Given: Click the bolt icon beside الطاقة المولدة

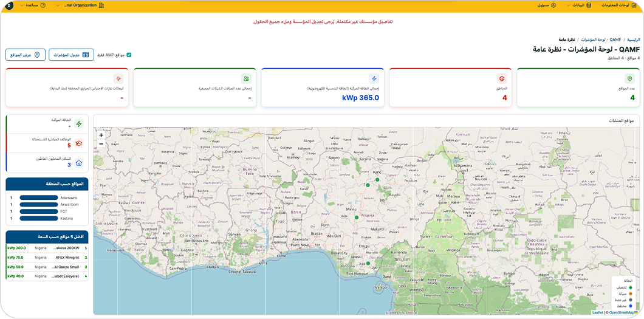Looking at the screenshot, I should [x=79, y=123].
